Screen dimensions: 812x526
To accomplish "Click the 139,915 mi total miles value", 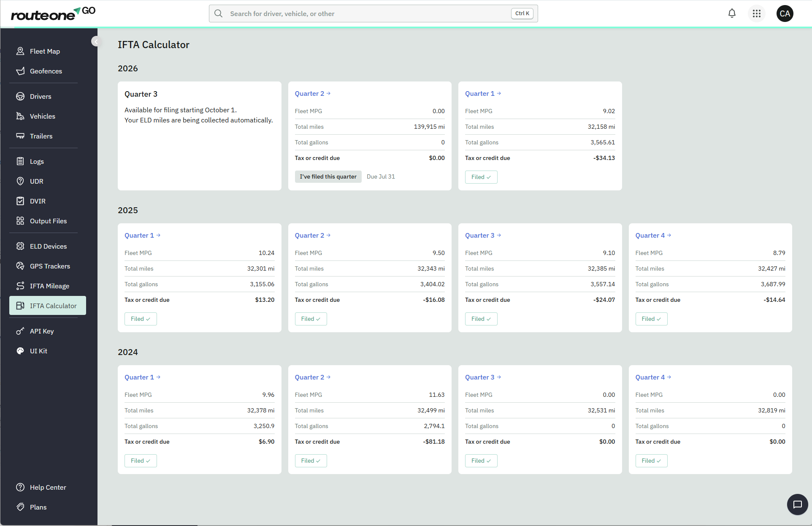I will (x=429, y=127).
